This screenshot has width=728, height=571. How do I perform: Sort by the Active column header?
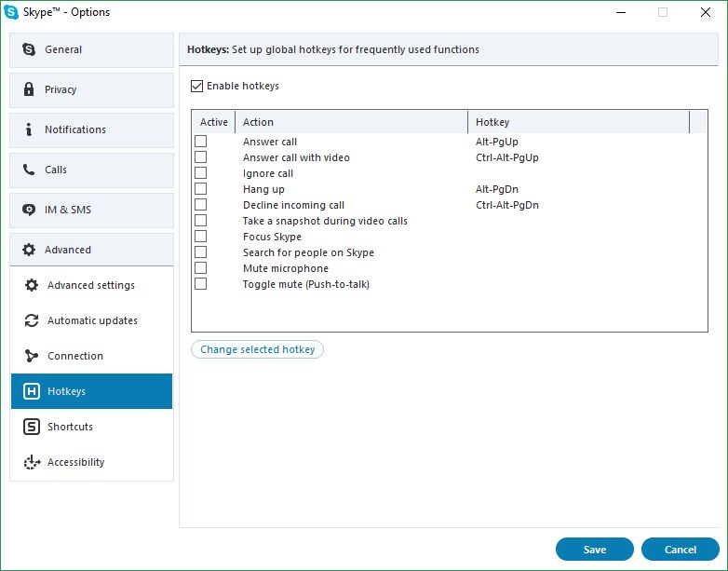coord(213,122)
